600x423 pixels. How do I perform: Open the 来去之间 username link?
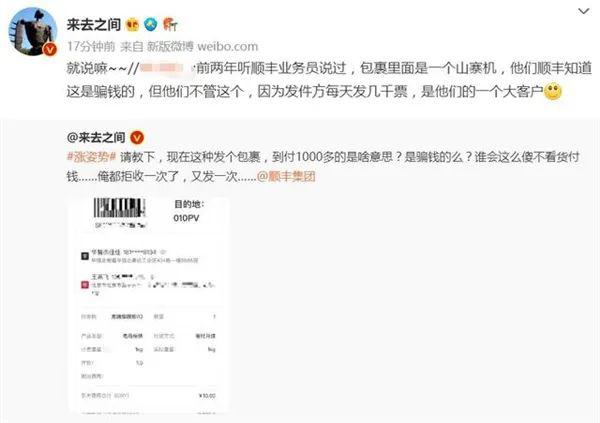[x=94, y=25]
